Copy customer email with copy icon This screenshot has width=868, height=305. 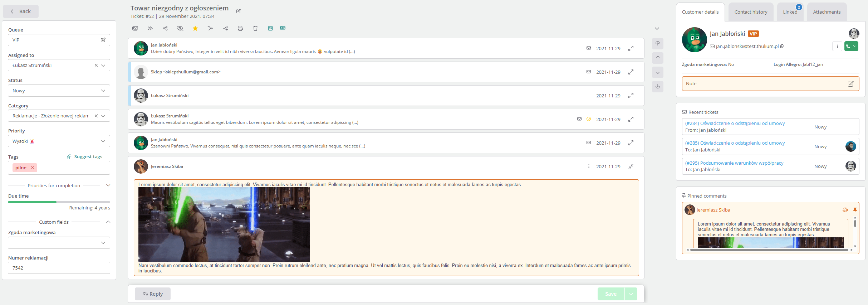click(782, 46)
